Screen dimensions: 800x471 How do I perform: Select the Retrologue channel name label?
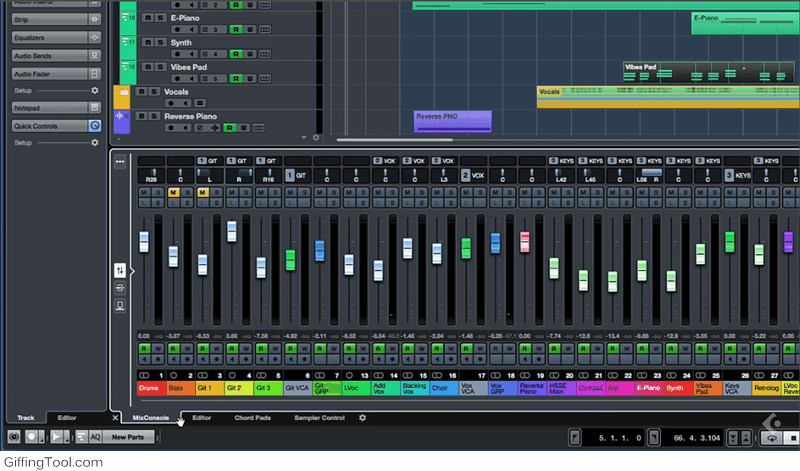tap(767, 388)
